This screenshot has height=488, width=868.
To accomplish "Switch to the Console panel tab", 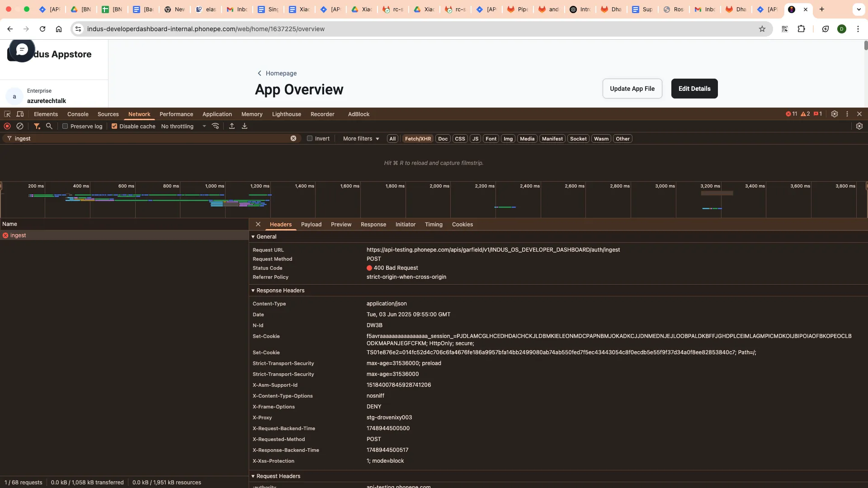I will 78,114.
